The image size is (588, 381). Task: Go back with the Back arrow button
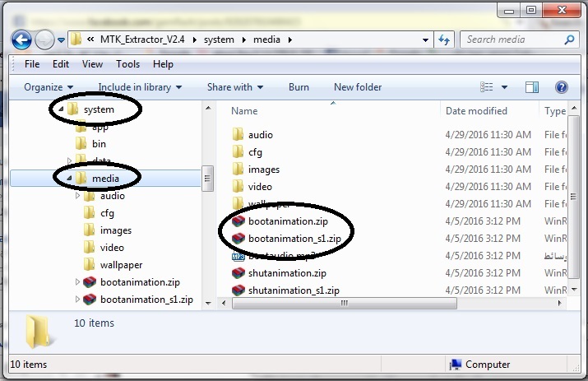coord(21,39)
